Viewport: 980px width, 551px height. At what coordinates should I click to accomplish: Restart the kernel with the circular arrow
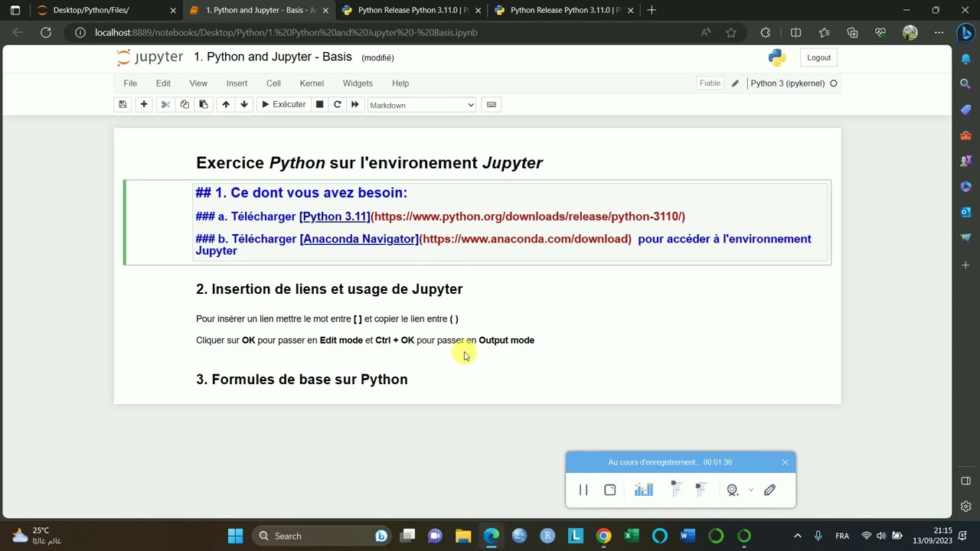tap(338, 105)
